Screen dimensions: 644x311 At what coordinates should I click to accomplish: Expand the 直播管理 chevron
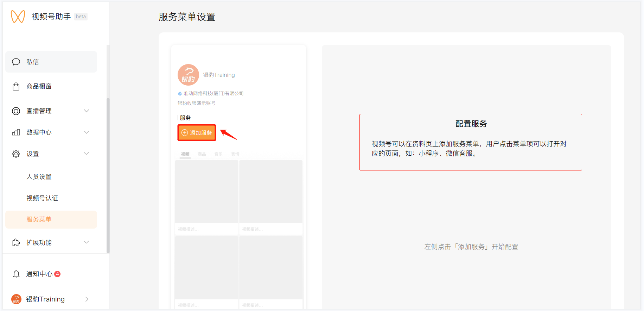pos(87,111)
